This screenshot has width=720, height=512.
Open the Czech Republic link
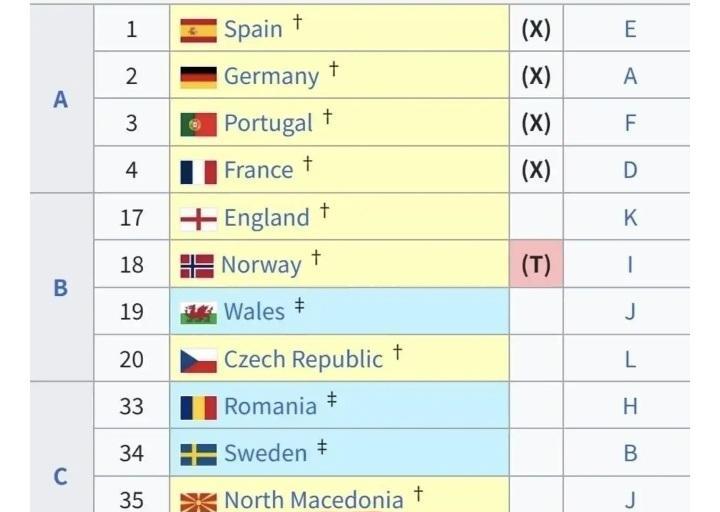[303, 360]
